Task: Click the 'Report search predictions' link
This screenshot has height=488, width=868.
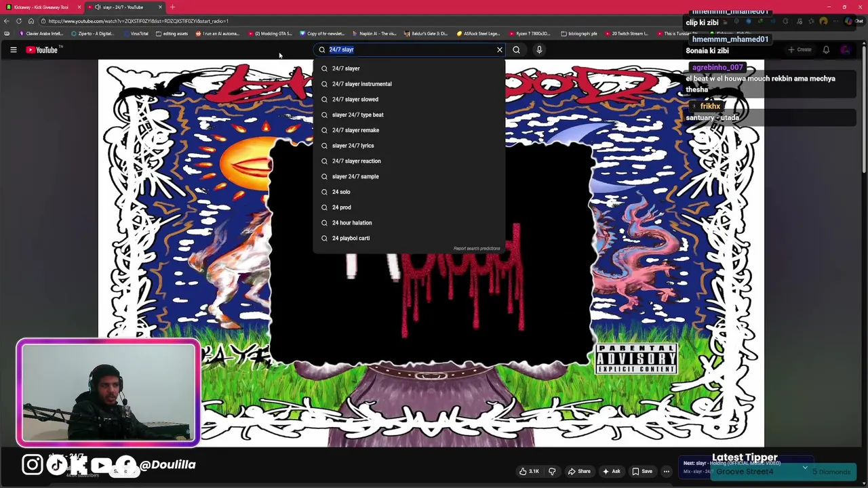Action: 477,249
